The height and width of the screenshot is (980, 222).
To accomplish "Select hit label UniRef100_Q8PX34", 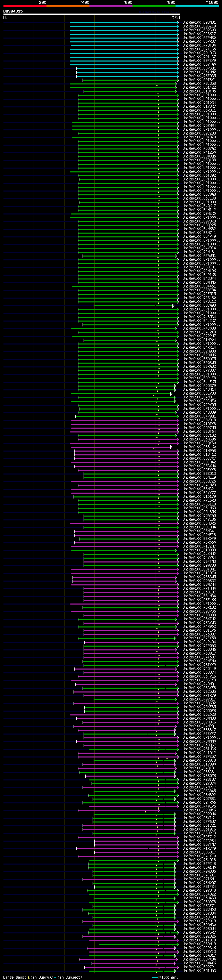I will [199, 959].
